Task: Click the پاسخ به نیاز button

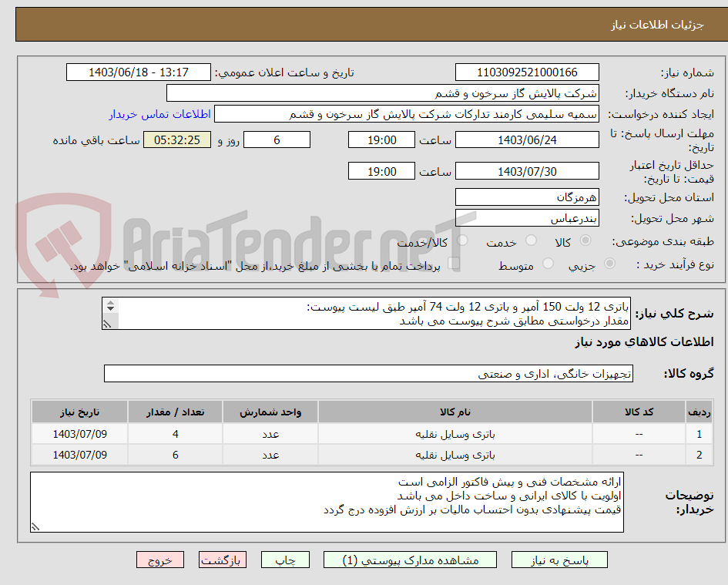Action: click(559, 560)
